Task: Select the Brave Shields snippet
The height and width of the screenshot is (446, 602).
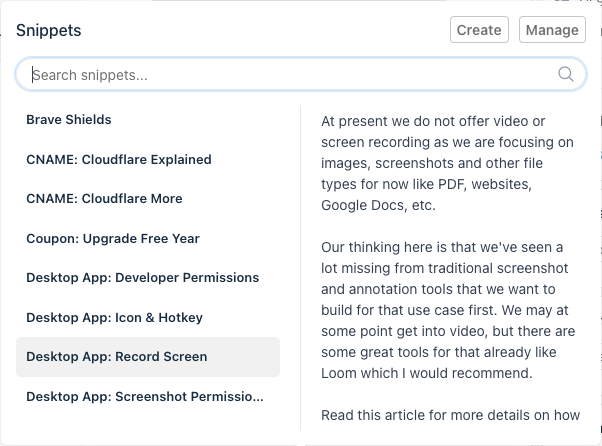Action: click(x=148, y=119)
